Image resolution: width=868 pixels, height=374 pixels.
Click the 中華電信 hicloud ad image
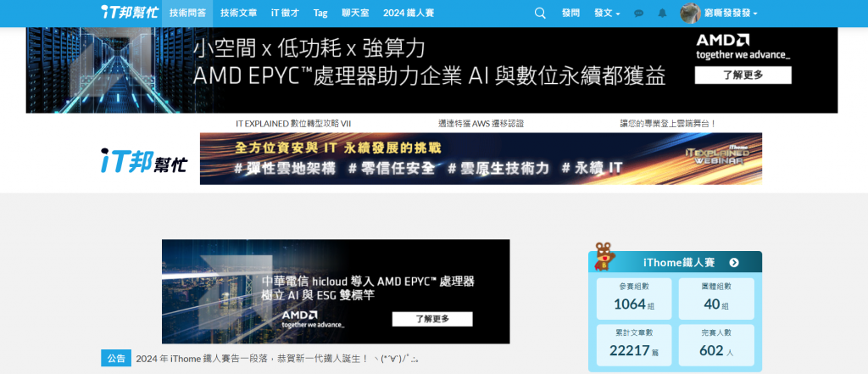point(336,292)
